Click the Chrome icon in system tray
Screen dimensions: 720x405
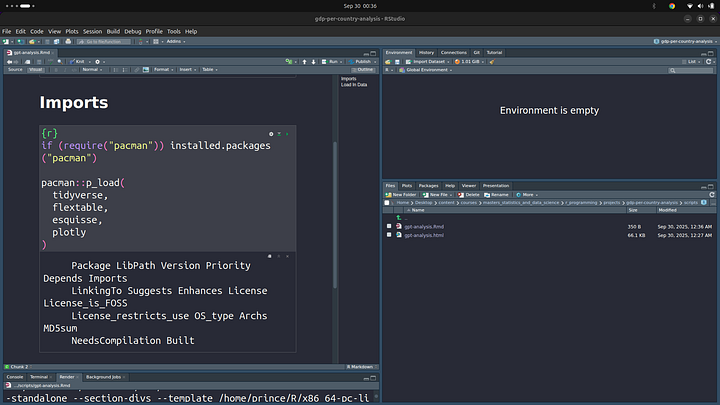[672, 6]
